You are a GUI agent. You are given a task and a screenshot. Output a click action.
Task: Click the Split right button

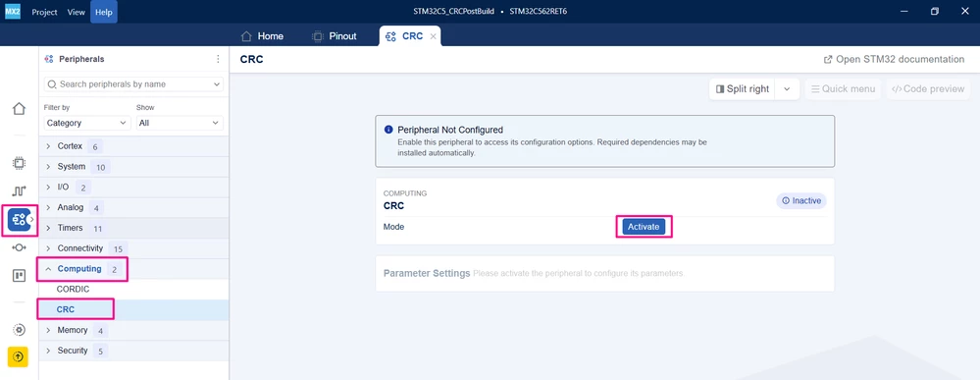click(742, 89)
